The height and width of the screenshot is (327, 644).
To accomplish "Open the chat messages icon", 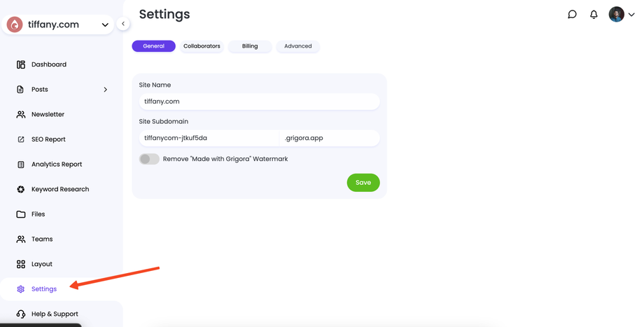I will pyautogui.click(x=572, y=14).
